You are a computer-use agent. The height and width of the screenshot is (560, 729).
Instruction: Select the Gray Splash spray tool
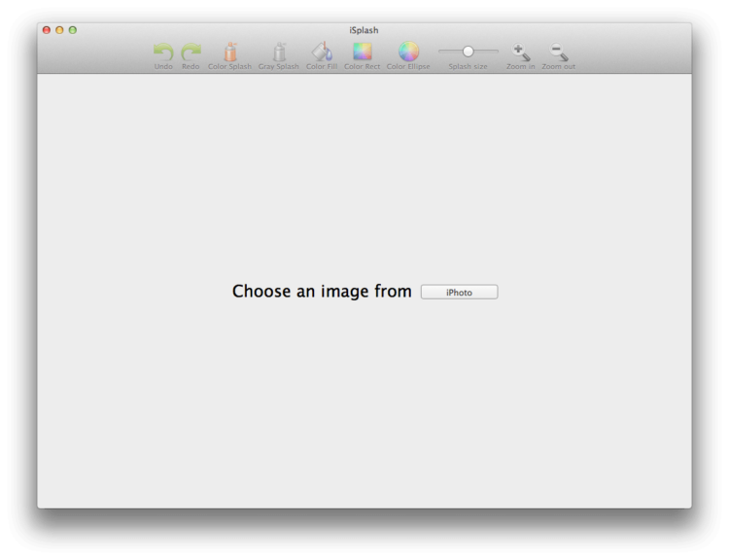(x=279, y=52)
